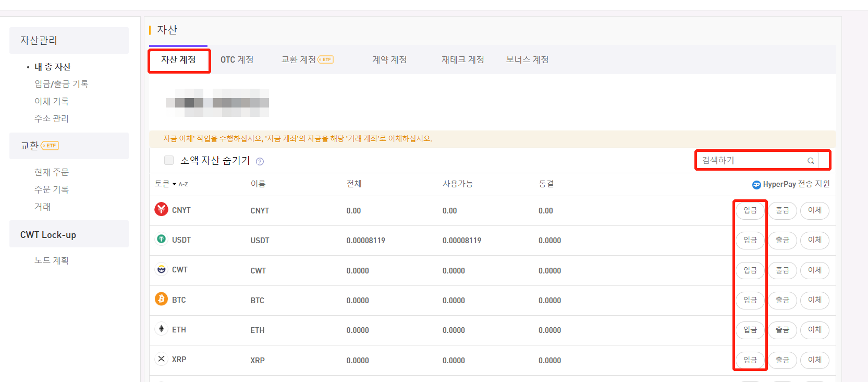Click the CWT coin icon
This screenshot has height=382, width=868.
[161, 269]
